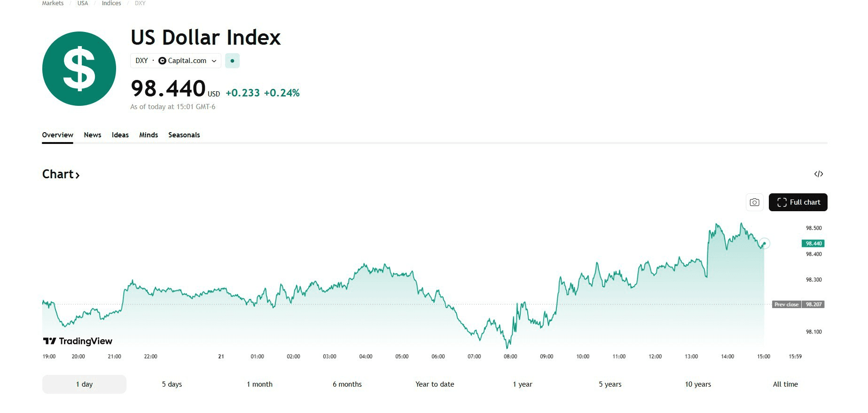
Task: Switch to the News tab
Action: 93,135
